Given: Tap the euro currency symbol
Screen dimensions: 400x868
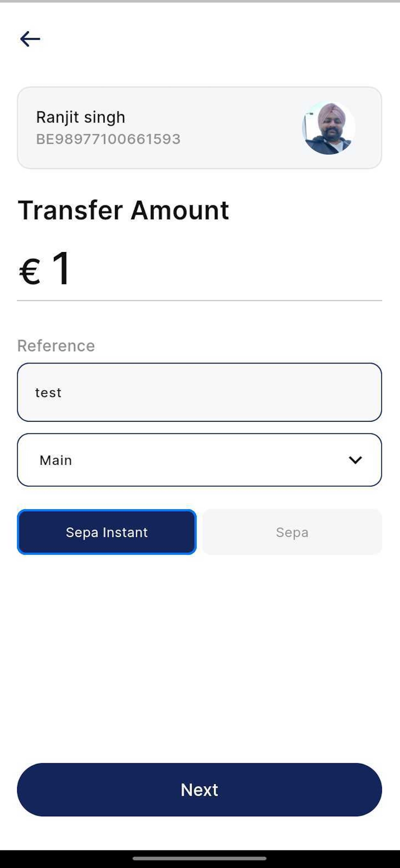Looking at the screenshot, I should click(30, 272).
